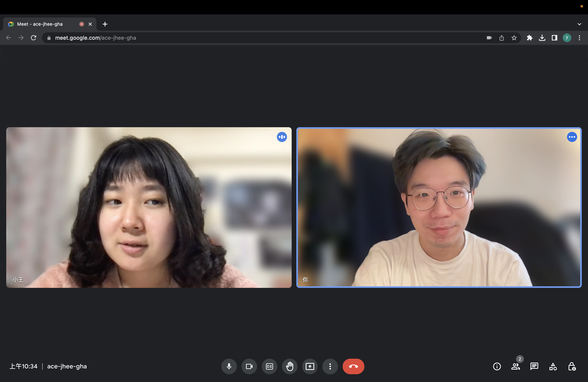Raise your hand in the meeting
The height and width of the screenshot is (382, 588).
[x=290, y=366]
